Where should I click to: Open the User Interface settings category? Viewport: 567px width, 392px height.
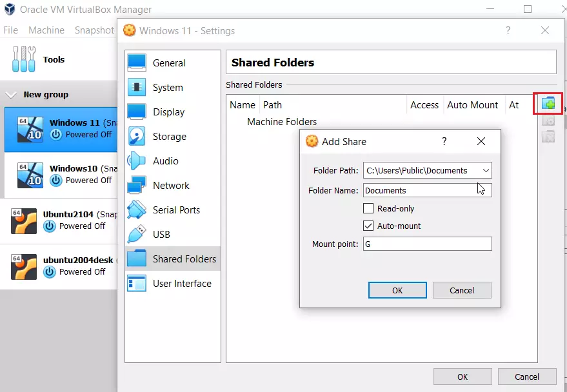coord(173,283)
